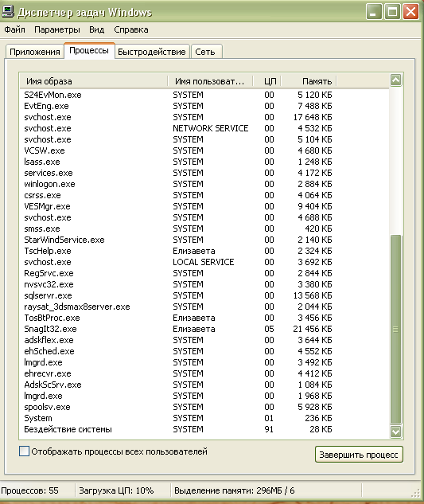Screen dimensions: 424x504
Task: Select the S24EvMon.exe process
Action: click(204, 95)
